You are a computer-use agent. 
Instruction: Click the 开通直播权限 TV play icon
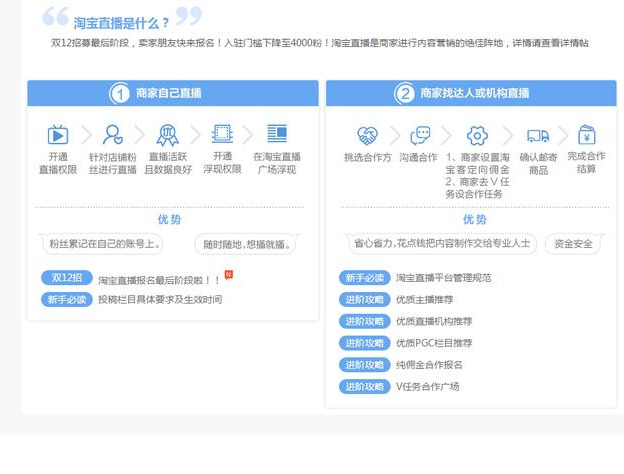tap(58, 135)
